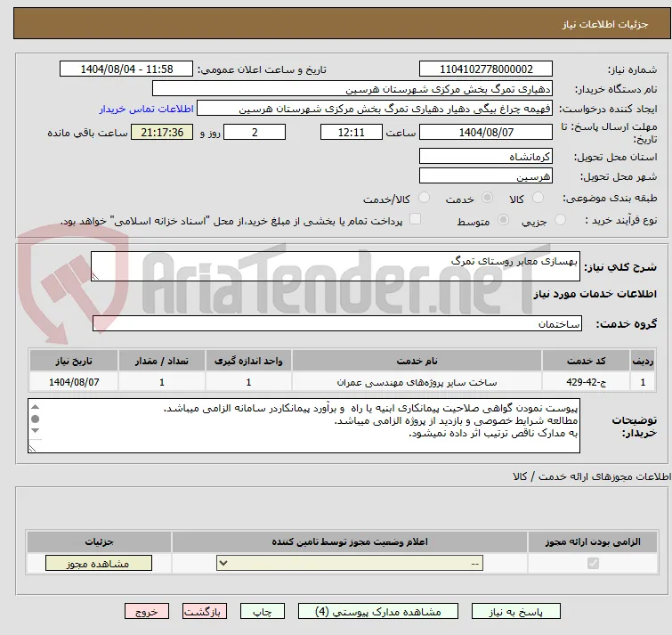Click the چاپ print button
Image resolution: width=672 pixels, height=635 pixels.
[263, 612]
